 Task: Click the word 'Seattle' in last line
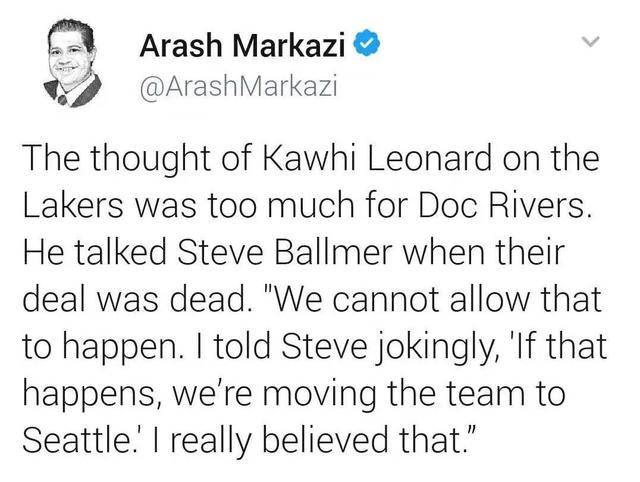click(75, 440)
